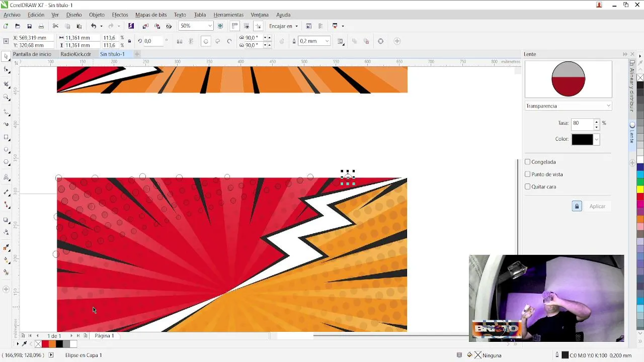The width and height of the screenshot is (644, 362).
Task: Select the Shape edit tool
Action: pyautogui.click(x=6, y=70)
